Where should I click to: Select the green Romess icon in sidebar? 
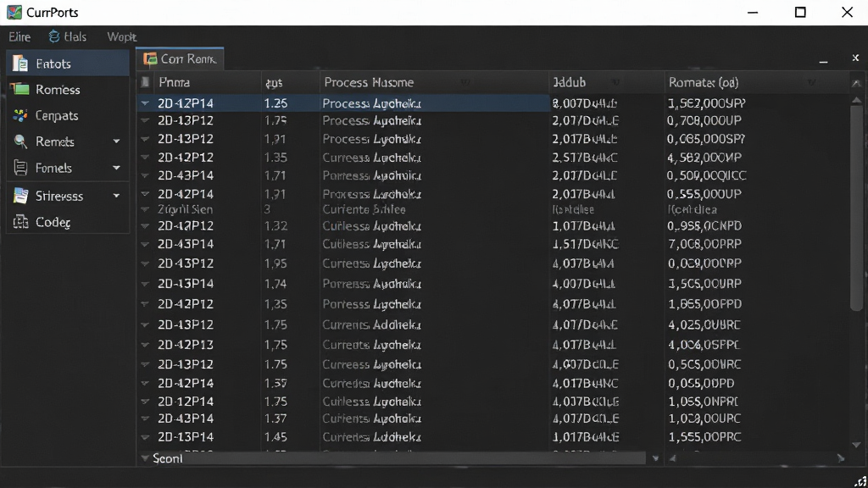click(x=20, y=89)
